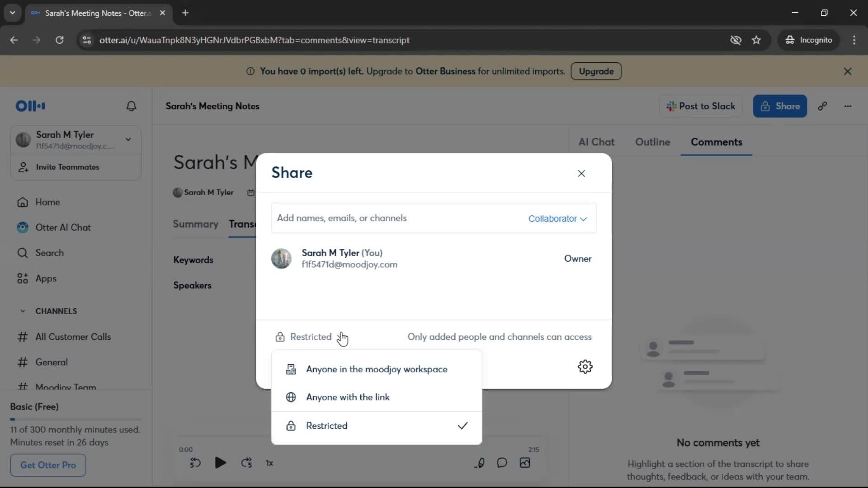Image resolution: width=868 pixels, height=488 pixels.
Task: Click the site information icon in address bar
Action: click(87, 40)
